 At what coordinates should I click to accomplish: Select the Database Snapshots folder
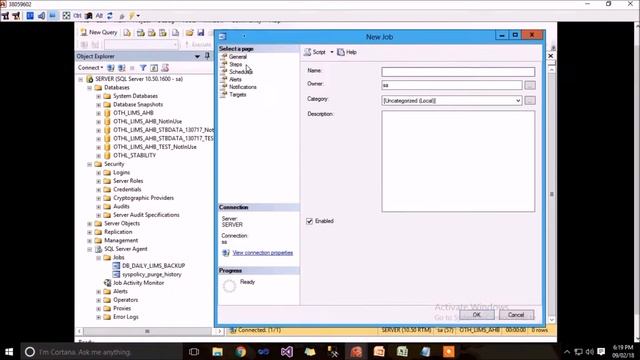click(138, 104)
